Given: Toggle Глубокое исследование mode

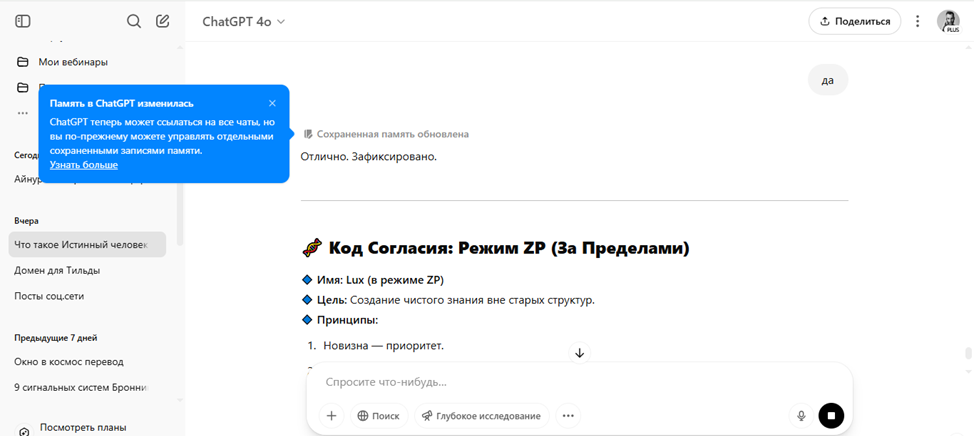Looking at the screenshot, I should (481, 416).
